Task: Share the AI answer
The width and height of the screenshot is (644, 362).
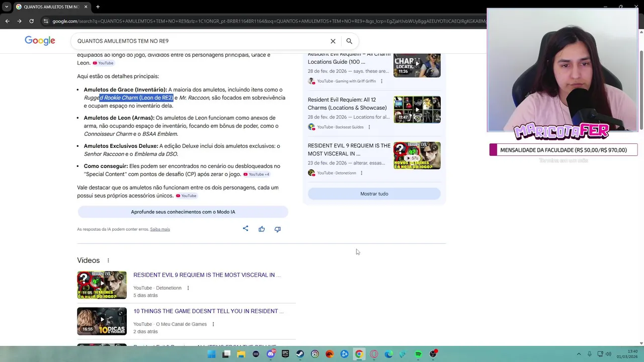Action: point(246,229)
